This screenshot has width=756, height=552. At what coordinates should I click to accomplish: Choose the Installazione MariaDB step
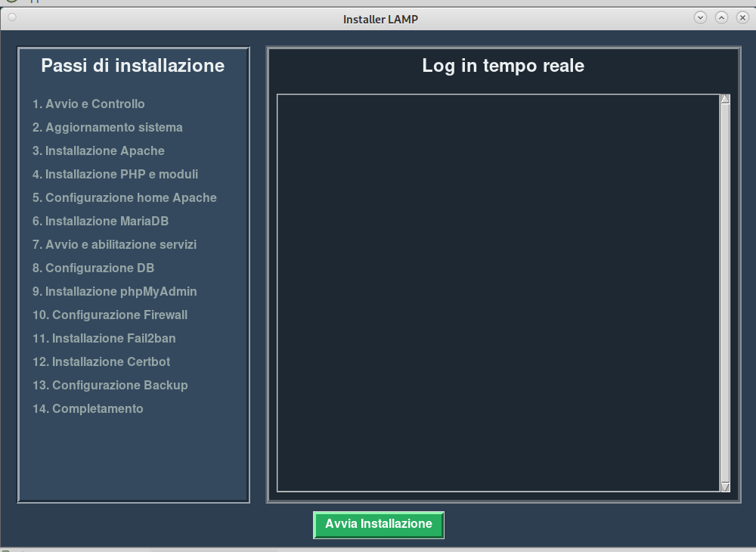pyautogui.click(x=101, y=222)
